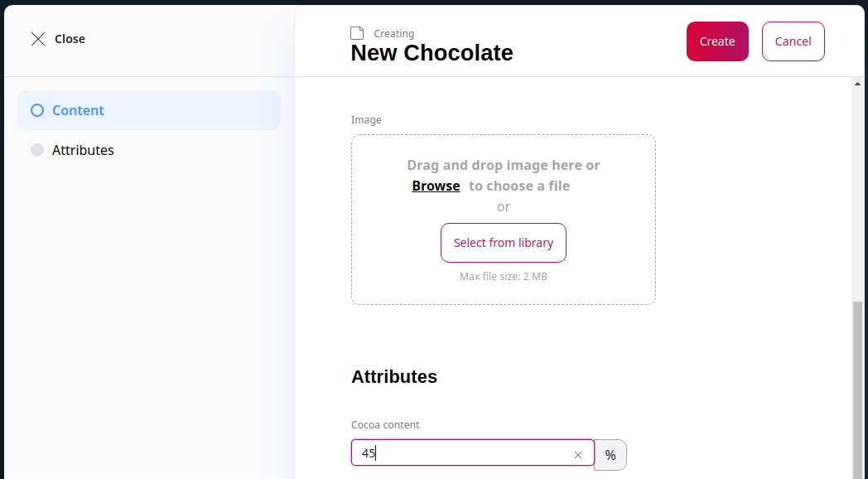This screenshot has width=868, height=479.
Task: Switch to the Attributes section
Action: click(84, 150)
